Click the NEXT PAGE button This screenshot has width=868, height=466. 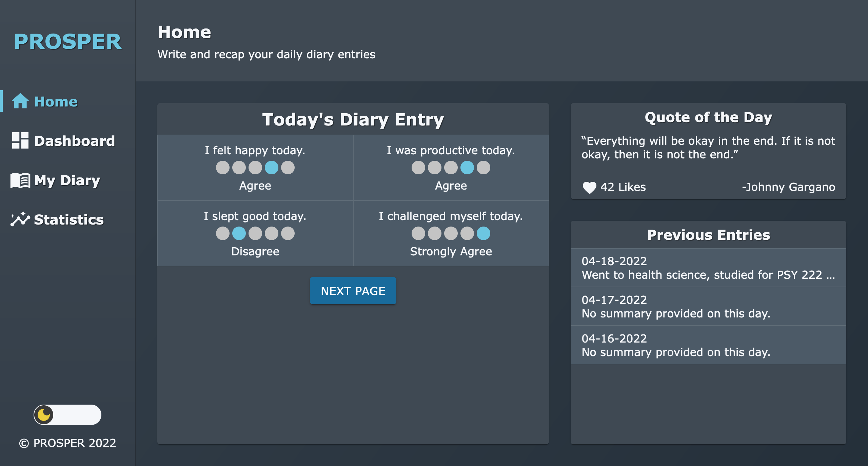click(353, 291)
